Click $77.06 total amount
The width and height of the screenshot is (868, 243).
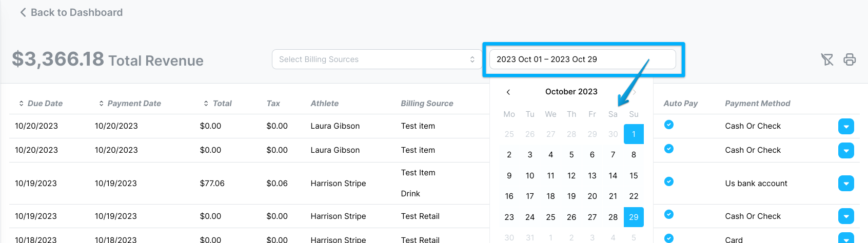(x=212, y=184)
